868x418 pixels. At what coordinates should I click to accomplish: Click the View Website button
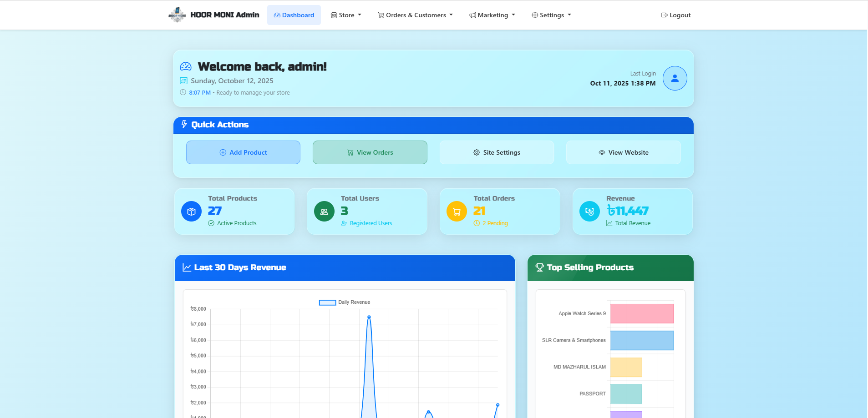(x=624, y=152)
